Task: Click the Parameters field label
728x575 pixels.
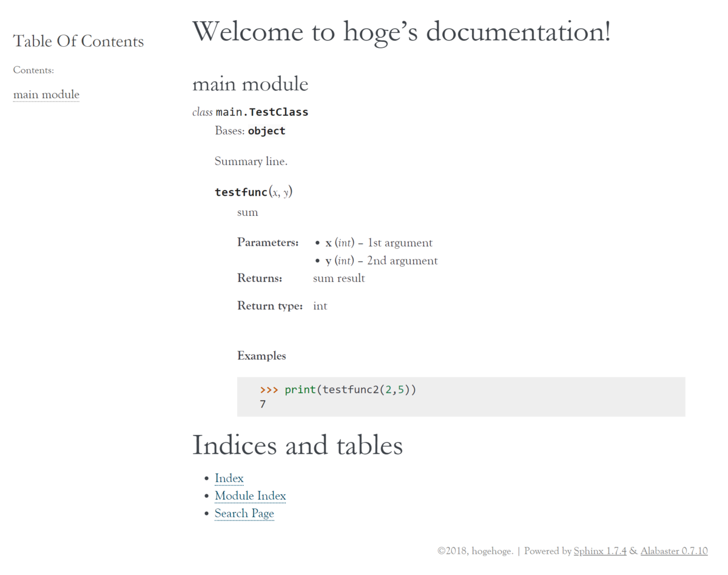Action: (x=268, y=242)
